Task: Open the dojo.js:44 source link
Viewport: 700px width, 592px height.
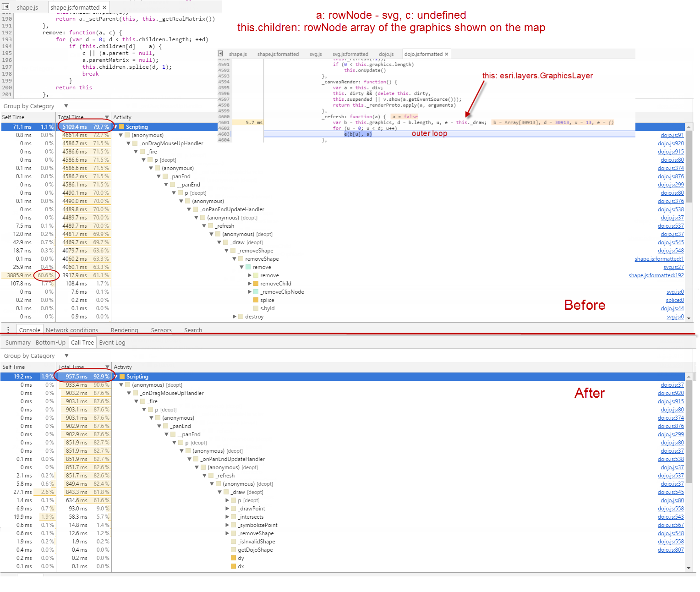Action: coord(672,308)
